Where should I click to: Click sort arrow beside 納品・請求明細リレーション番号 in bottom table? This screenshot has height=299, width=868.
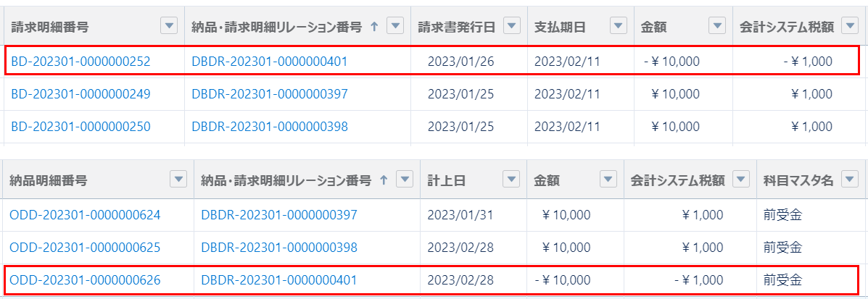pos(384,180)
